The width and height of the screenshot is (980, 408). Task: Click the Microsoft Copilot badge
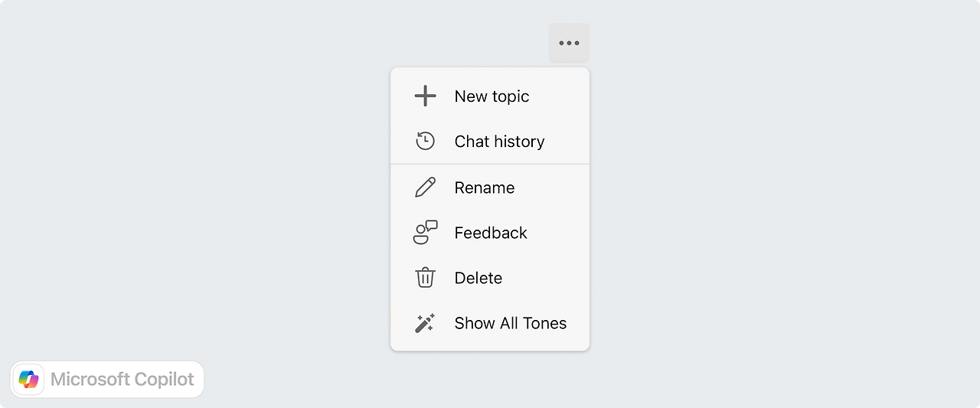click(107, 379)
